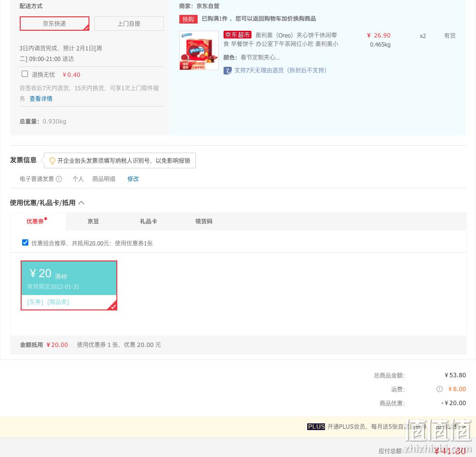Switch to the 京豆 tab
This screenshot has width=476, height=457.
(93, 222)
